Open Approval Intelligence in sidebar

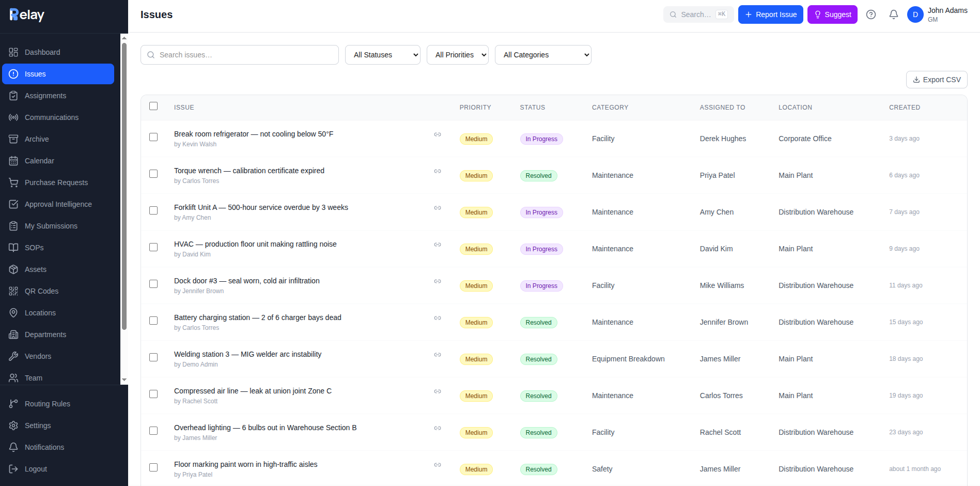58,204
